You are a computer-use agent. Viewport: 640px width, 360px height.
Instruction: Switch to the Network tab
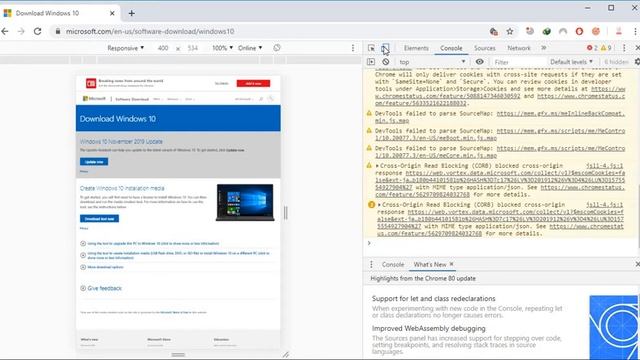click(519, 48)
